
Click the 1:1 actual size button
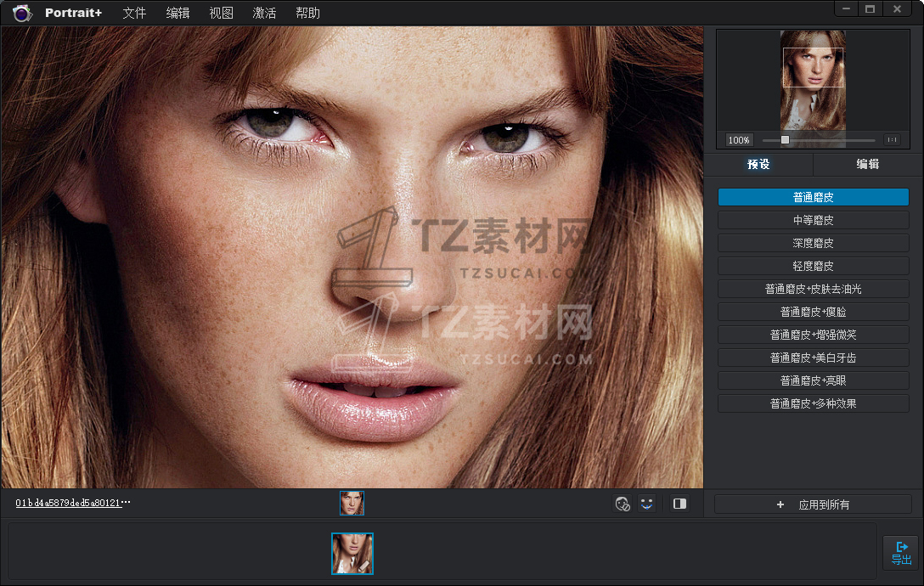pos(893,140)
